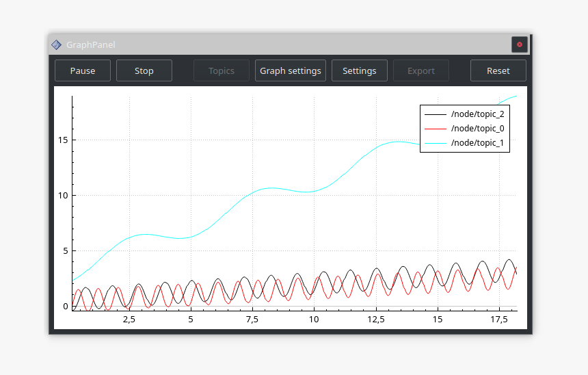The height and width of the screenshot is (375, 588).
Task: Pause the live graph plotting
Action: click(x=82, y=70)
